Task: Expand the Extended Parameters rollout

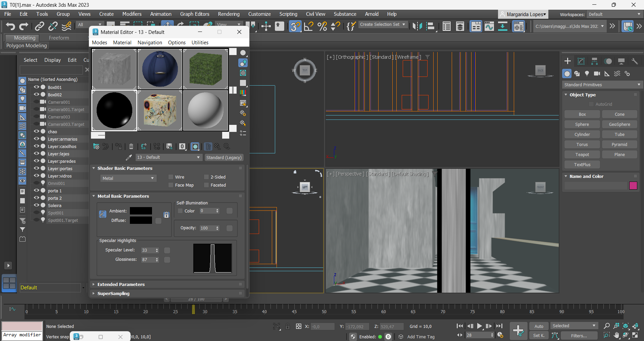Action: pyautogui.click(x=121, y=284)
